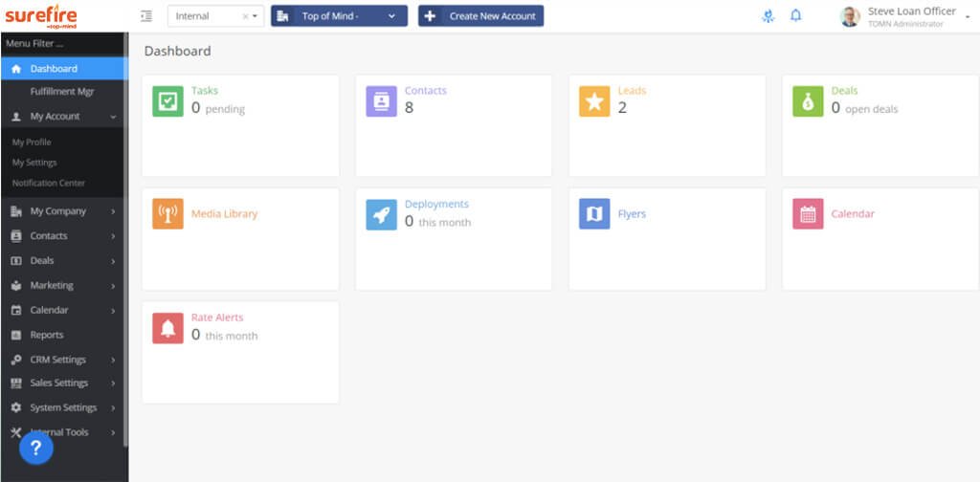Click the 'TOMN Administrator' role text
This screenshot has width=980, height=482.
[905, 24]
